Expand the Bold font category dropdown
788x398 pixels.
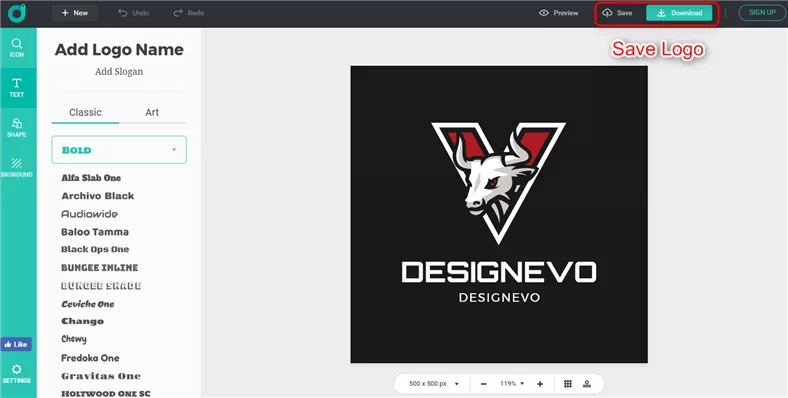click(119, 150)
